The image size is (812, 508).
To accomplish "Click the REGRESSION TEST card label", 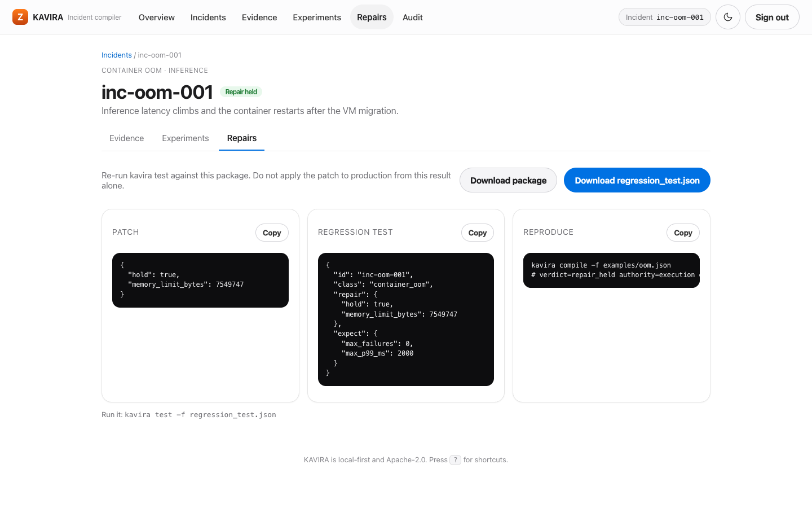I will tap(355, 232).
